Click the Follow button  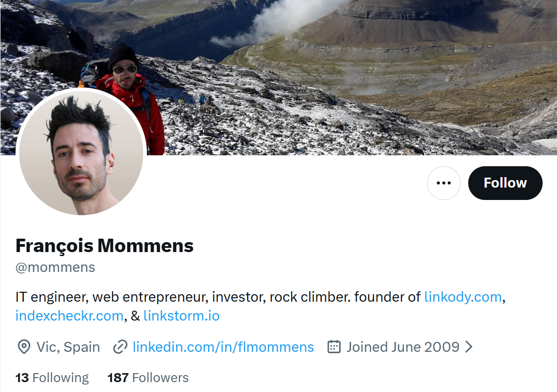505,183
